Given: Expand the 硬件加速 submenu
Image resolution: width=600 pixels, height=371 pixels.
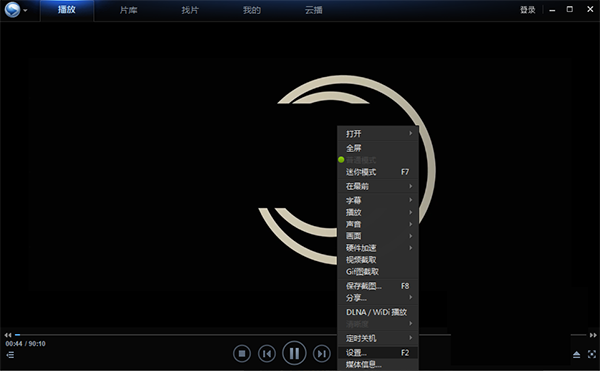Looking at the screenshot, I should click(x=378, y=248).
